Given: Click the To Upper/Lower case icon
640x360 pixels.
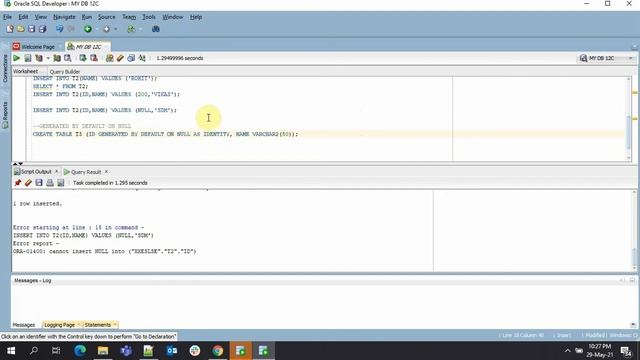Looking at the screenshot, I should [142, 58].
